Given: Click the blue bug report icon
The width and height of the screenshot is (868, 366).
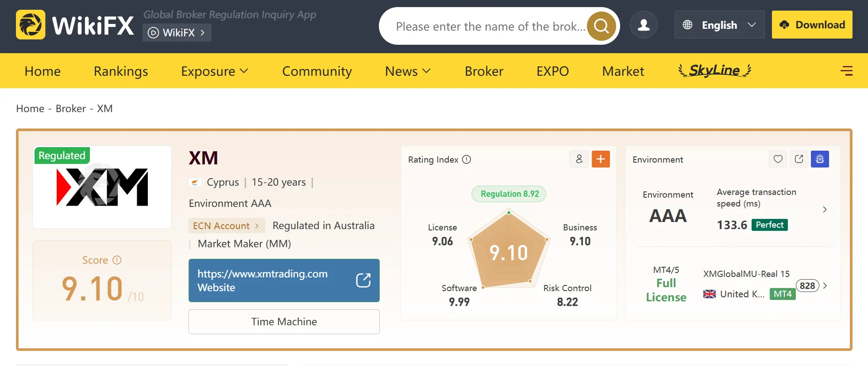Looking at the screenshot, I should pos(820,159).
